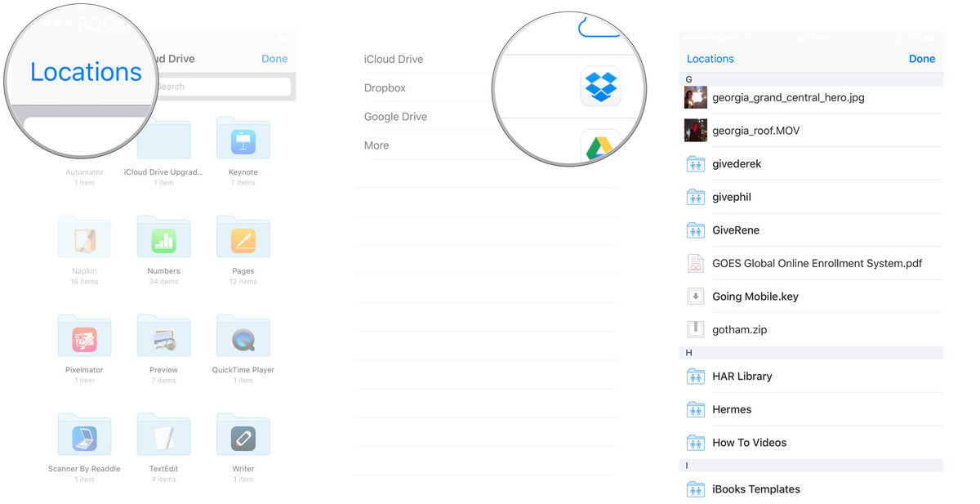Open georgia_roof.MOV thumbnail
980x504 pixels.
(x=696, y=131)
